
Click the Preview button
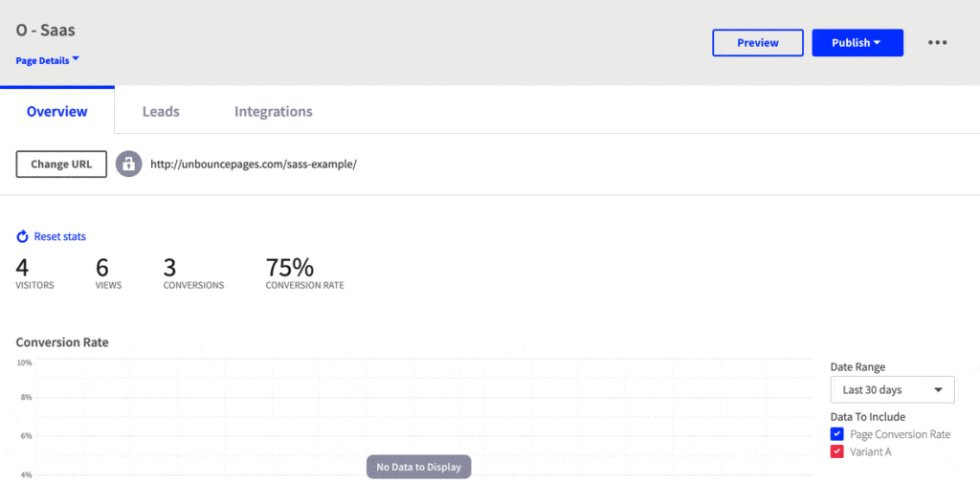(758, 42)
